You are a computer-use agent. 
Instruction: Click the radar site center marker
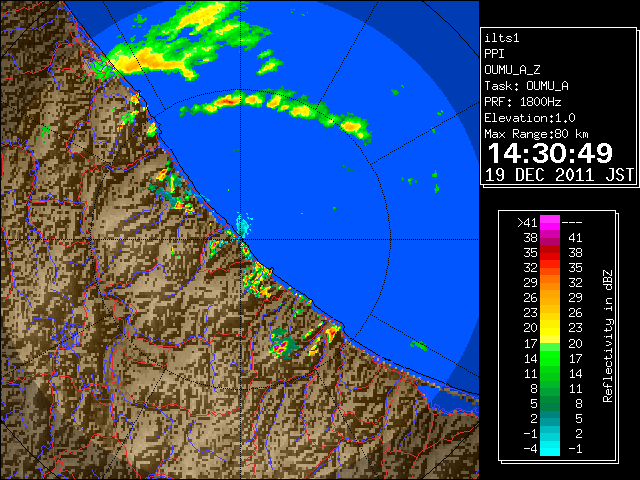point(241,240)
